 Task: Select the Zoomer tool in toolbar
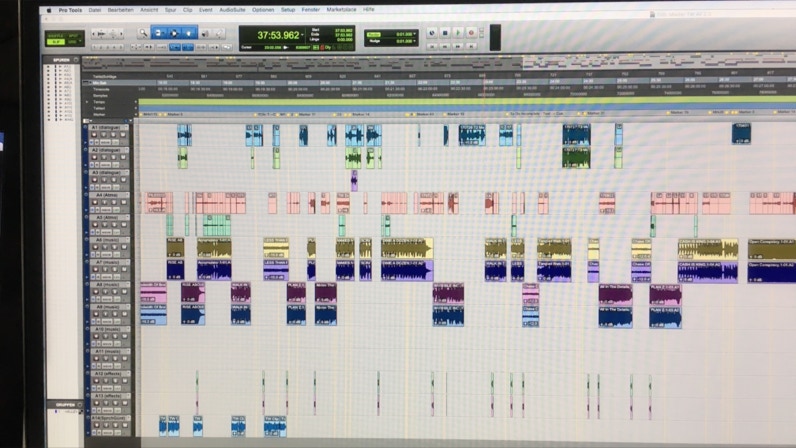tap(143, 33)
